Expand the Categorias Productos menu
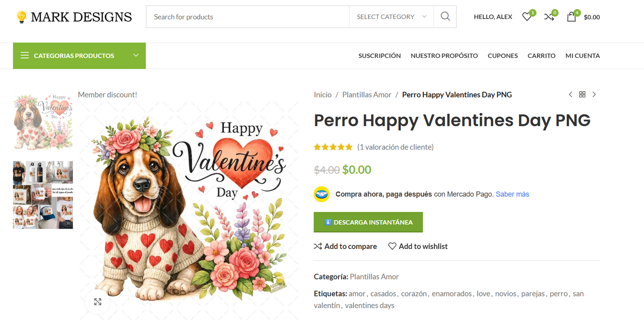644x327 pixels. pos(79,56)
